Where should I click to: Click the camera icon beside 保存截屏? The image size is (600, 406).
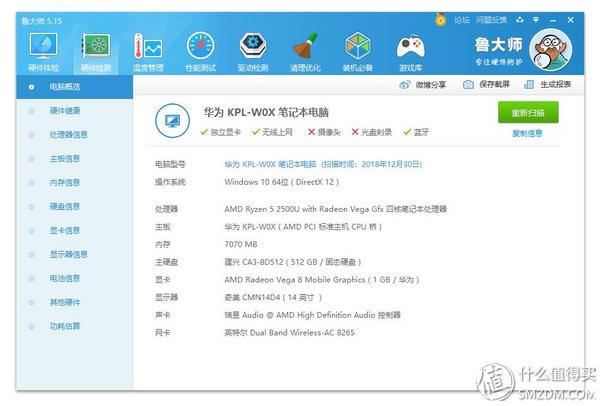point(468,85)
